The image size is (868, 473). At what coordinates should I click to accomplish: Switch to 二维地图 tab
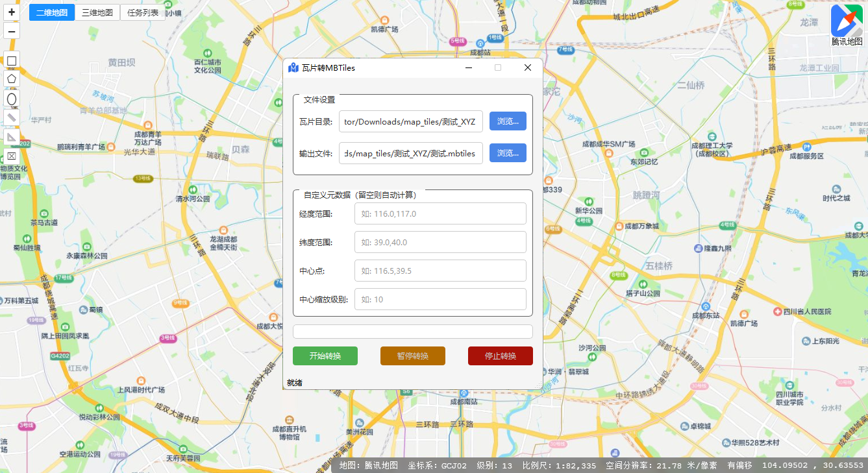52,12
